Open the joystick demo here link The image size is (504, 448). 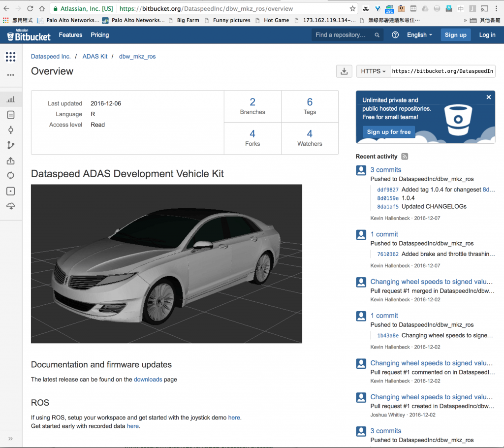(234, 418)
